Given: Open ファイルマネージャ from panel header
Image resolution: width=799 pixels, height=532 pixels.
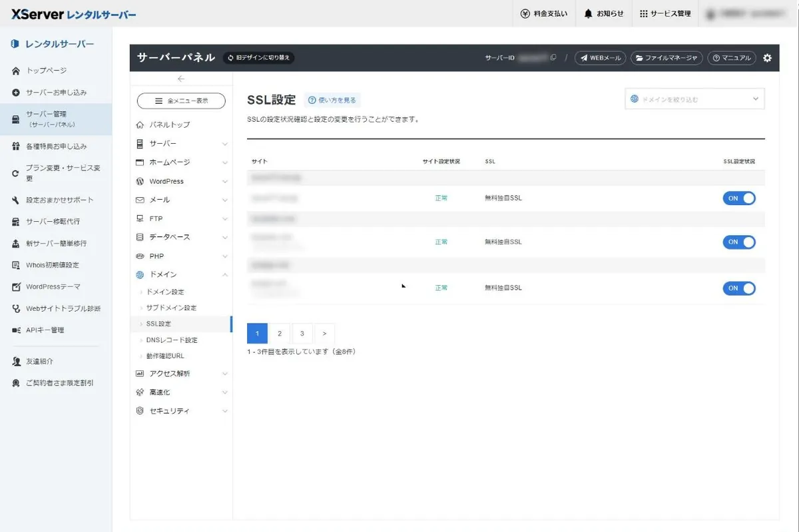Looking at the screenshot, I should pyautogui.click(x=666, y=58).
